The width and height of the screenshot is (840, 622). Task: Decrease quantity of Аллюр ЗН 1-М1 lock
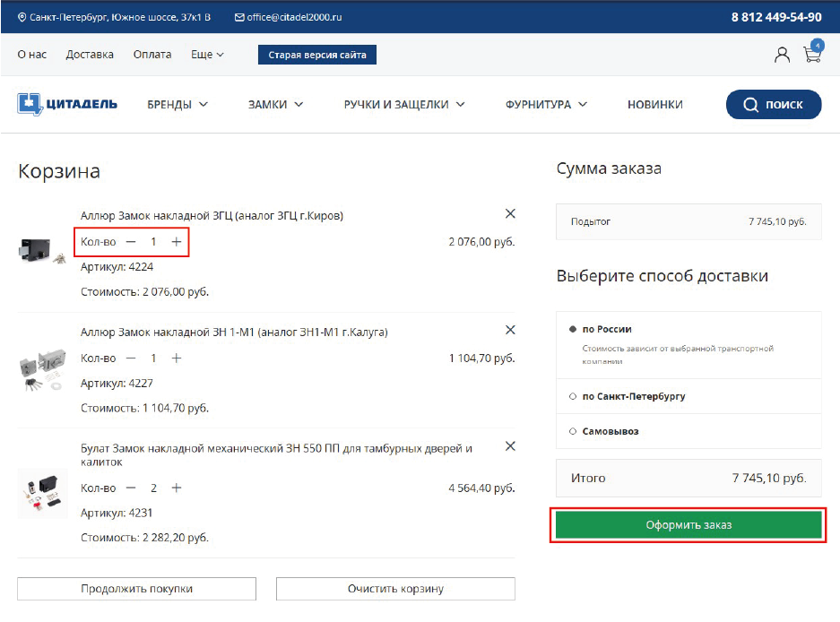coord(131,358)
